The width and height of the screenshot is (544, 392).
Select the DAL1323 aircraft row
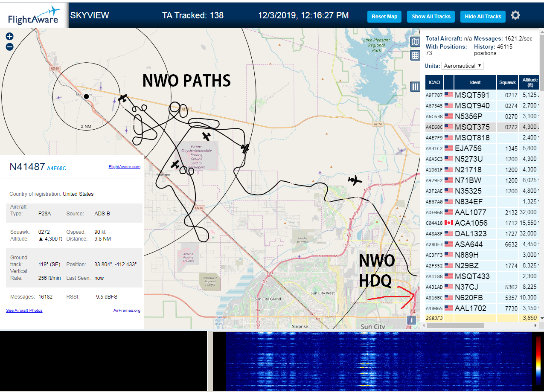[482, 234]
